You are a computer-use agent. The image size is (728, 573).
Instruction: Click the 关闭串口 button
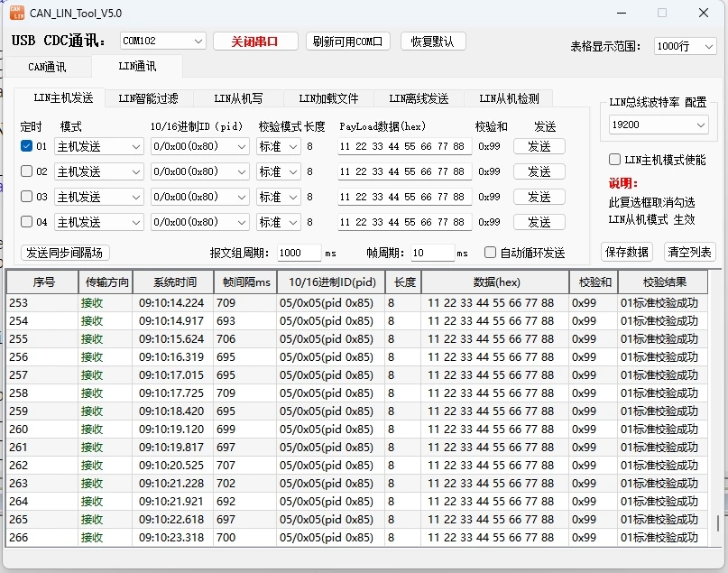pyautogui.click(x=255, y=42)
